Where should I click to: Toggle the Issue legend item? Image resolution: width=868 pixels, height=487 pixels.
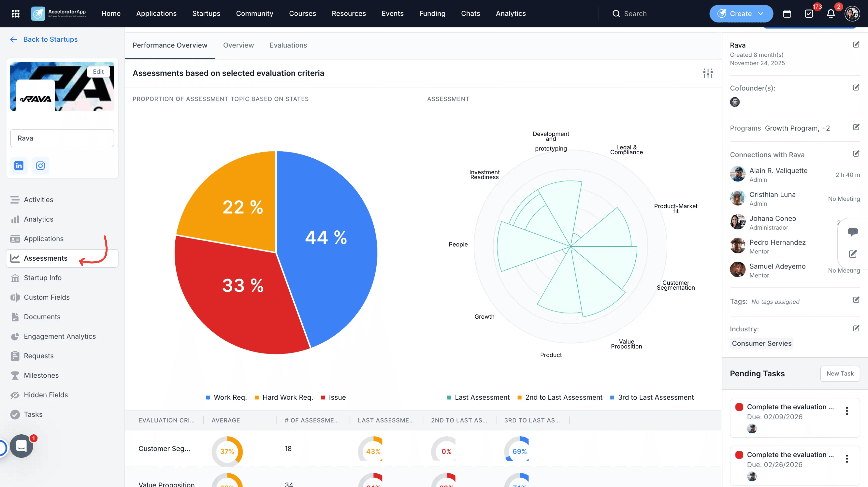click(333, 397)
